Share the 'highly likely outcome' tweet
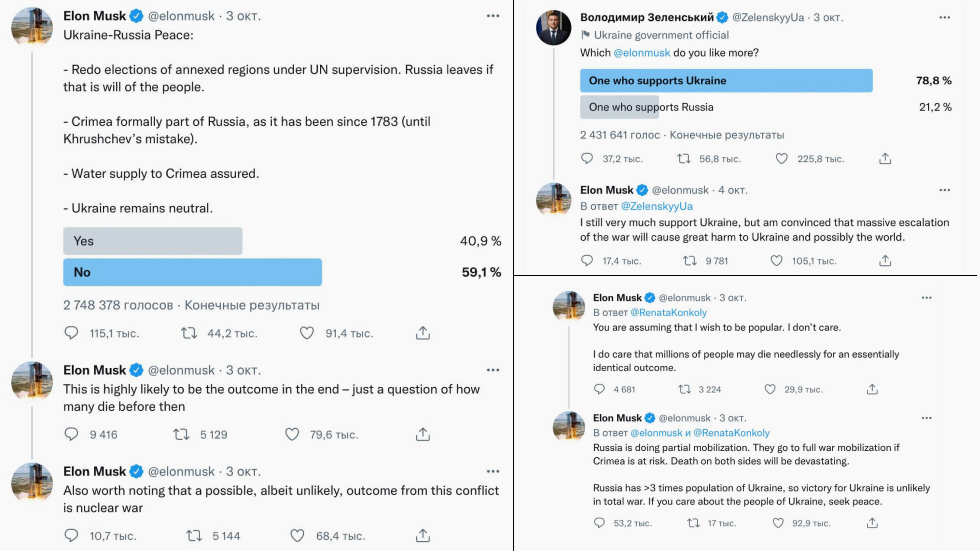Screen dimensions: 980x551 click(423, 434)
